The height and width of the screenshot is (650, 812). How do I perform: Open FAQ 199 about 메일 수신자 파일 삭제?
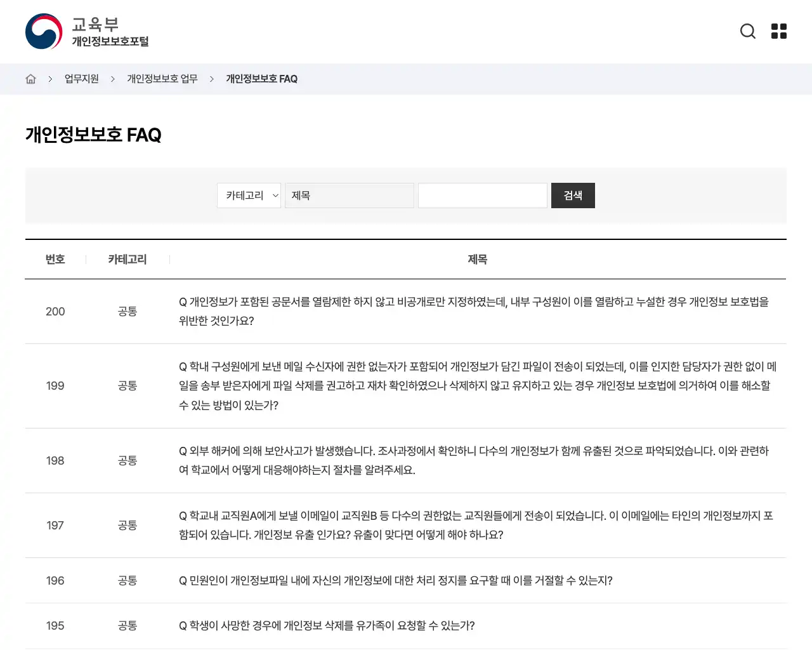[477, 385]
